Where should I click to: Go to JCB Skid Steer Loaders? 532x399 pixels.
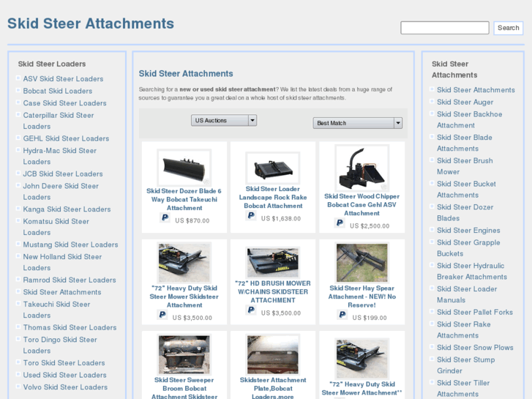pos(63,174)
